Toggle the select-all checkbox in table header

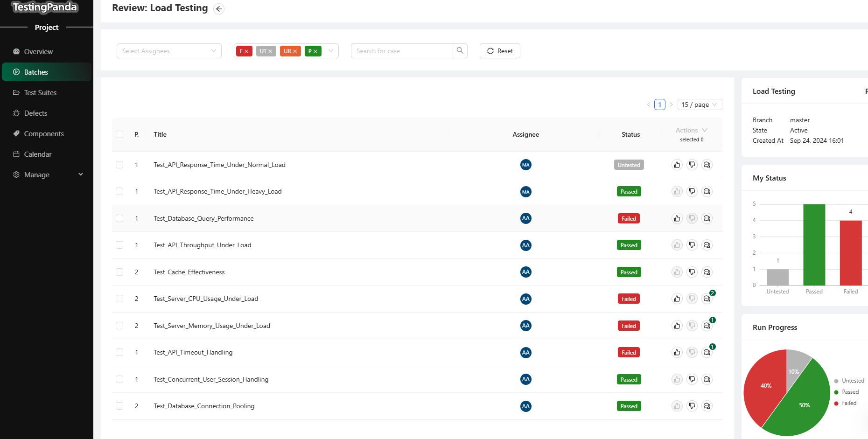(119, 134)
